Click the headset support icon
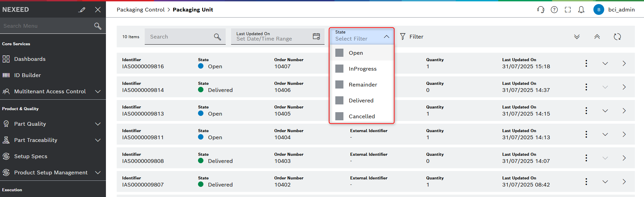 point(540,10)
